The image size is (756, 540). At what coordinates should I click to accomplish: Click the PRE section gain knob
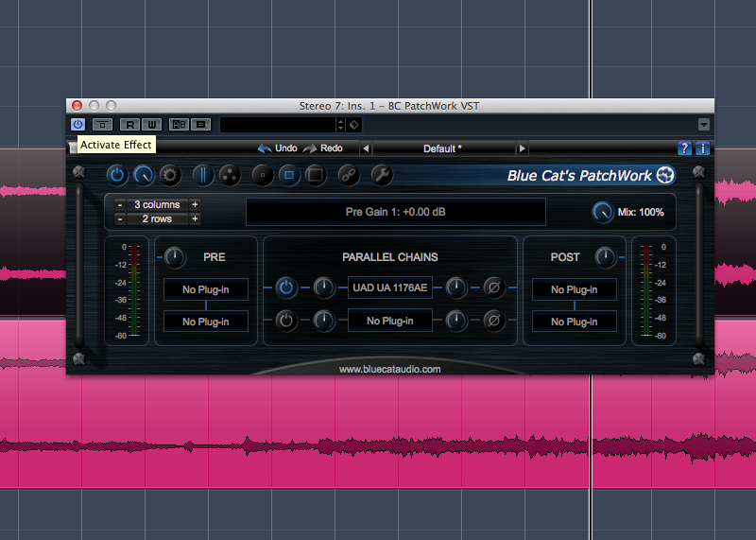tap(175, 257)
